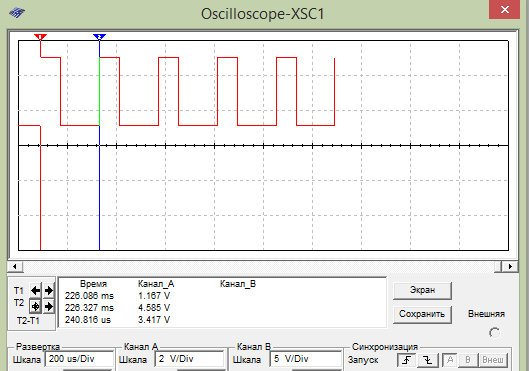The height and width of the screenshot is (371, 529).
Task: Select rising edge trigger button
Action: pos(407,360)
